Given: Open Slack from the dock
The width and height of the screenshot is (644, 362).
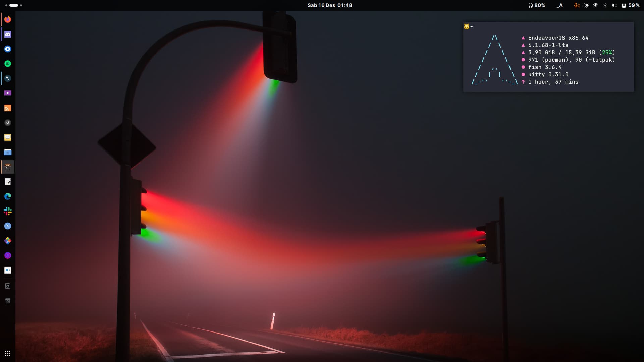Looking at the screenshot, I should click(8, 211).
